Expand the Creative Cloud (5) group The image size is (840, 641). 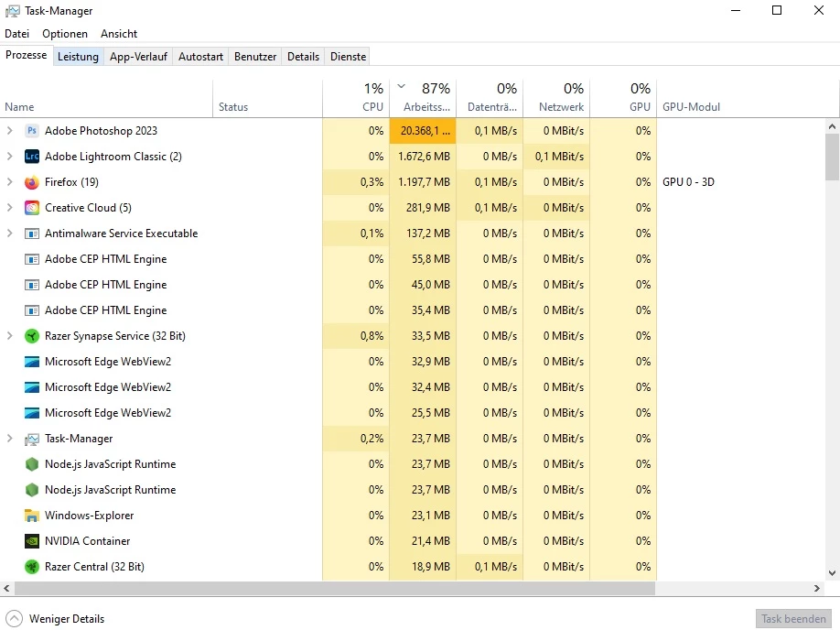[x=9, y=208]
